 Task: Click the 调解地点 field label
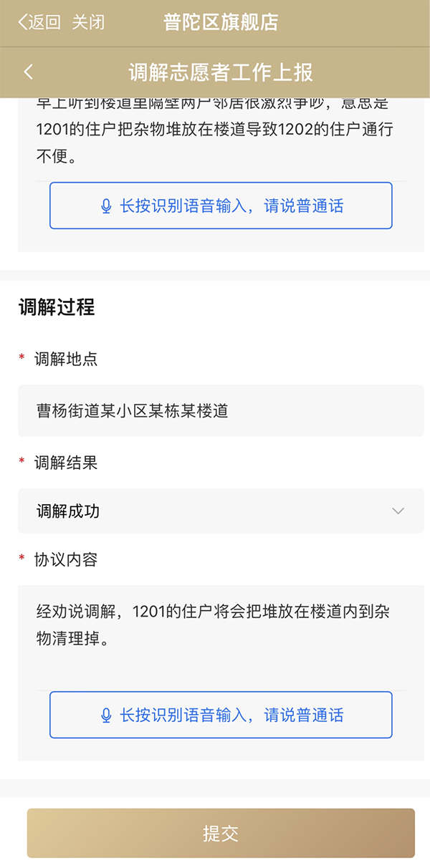click(x=66, y=360)
